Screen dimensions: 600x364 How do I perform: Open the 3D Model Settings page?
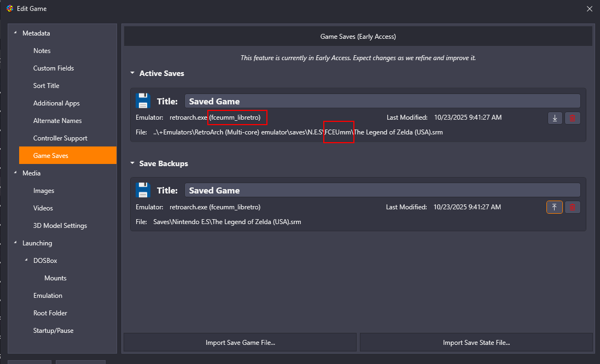(x=60, y=226)
